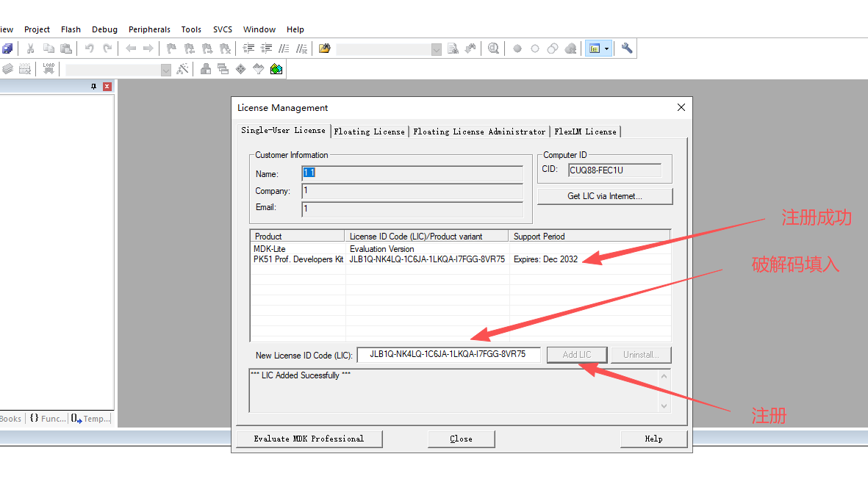Click the Build target layers icon
The width and height of the screenshot is (868, 501).
7,69
